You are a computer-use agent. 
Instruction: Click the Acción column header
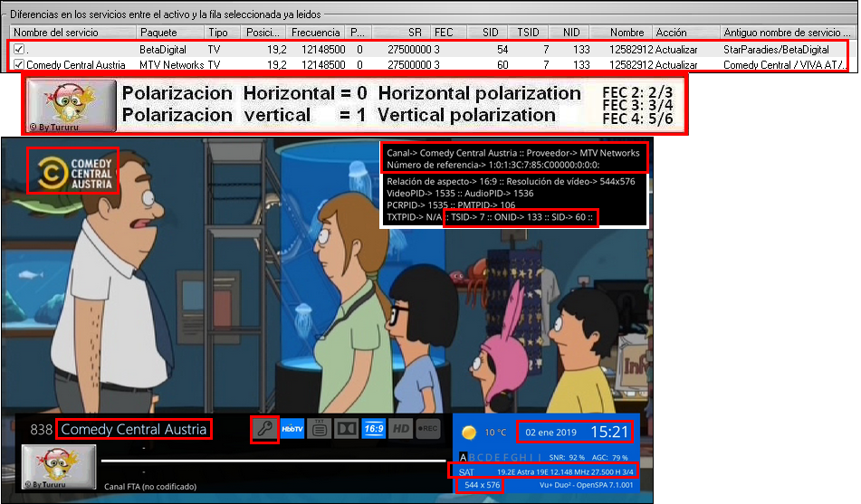coord(686,33)
